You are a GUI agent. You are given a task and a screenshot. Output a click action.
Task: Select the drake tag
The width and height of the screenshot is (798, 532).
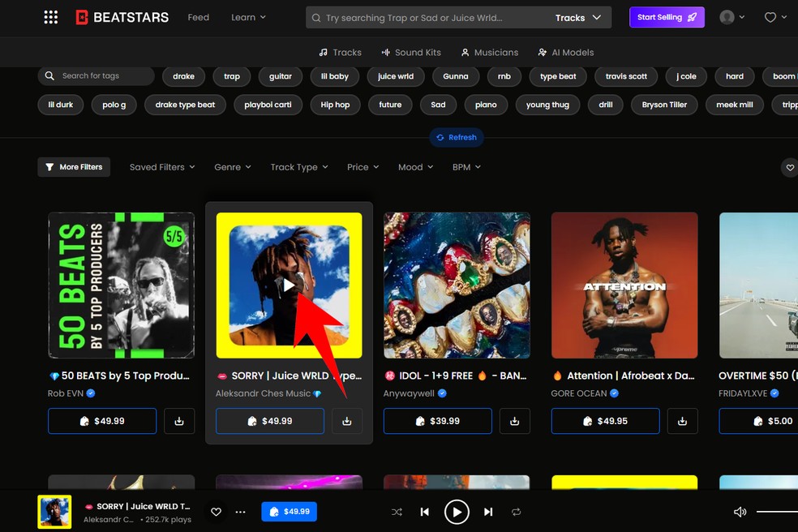pyautogui.click(x=183, y=76)
